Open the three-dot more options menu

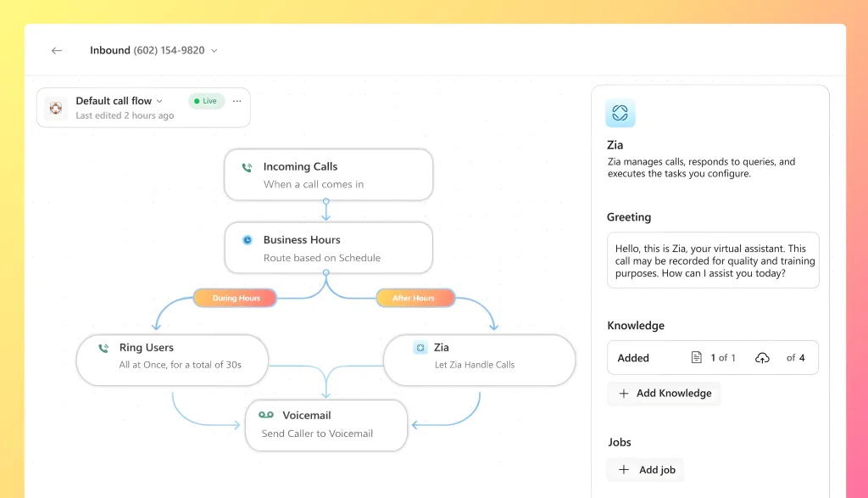click(236, 101)
